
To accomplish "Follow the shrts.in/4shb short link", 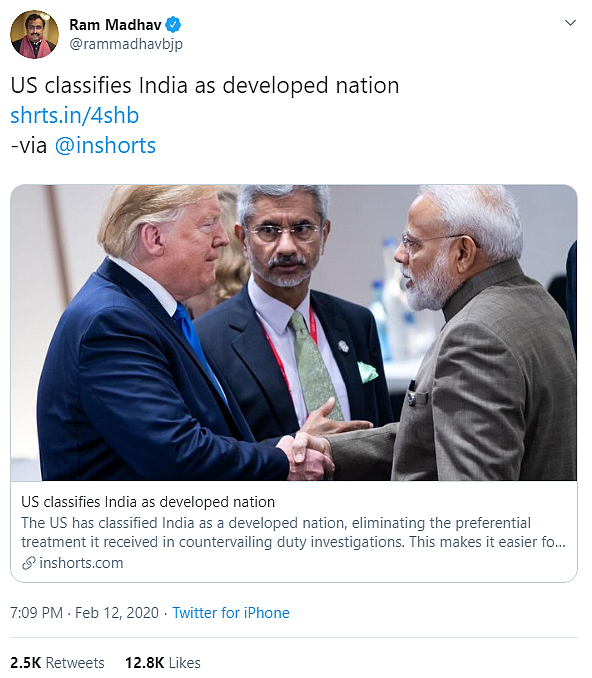I will coord(74,115).
